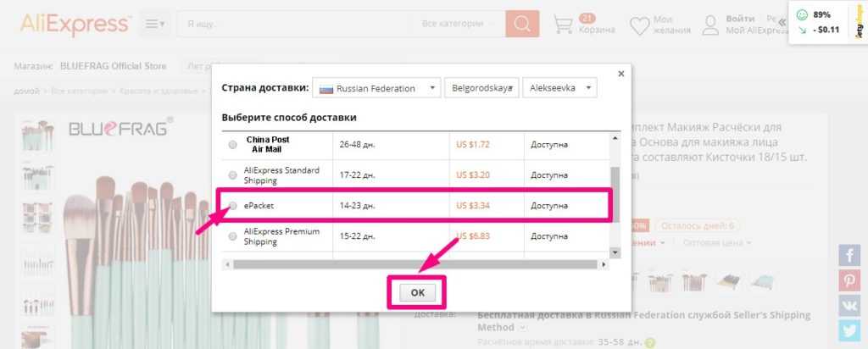Open the shopping cart icon
Image resolution: width=868 pixels, height=349 pixels.
(x=564, y=25)
